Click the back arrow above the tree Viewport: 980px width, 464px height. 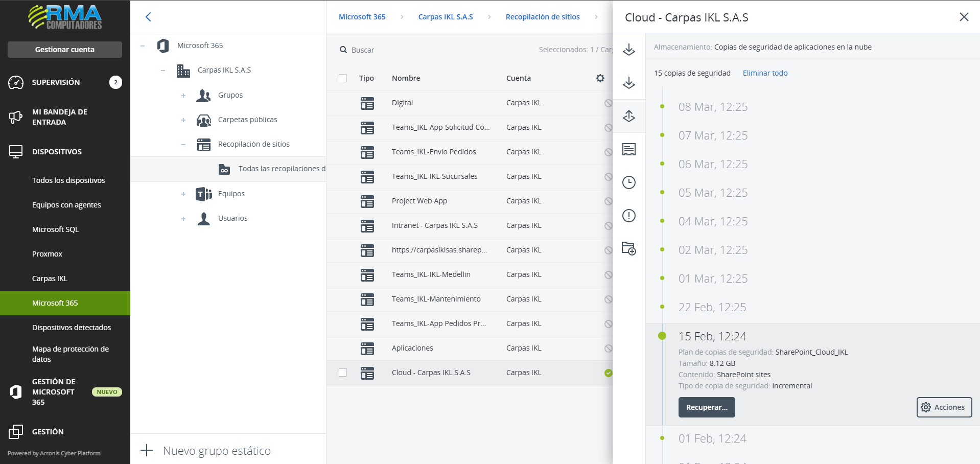pyautogui.click(x=148, y=17)
